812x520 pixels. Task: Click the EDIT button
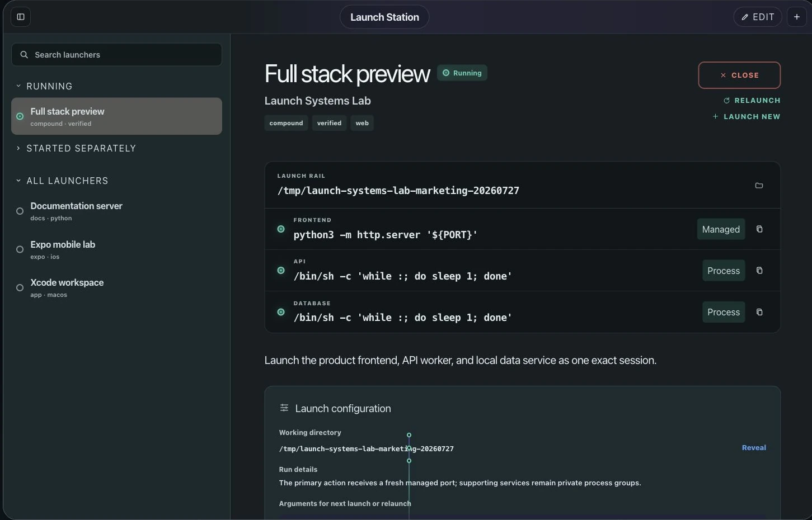(x=758, y=17)
